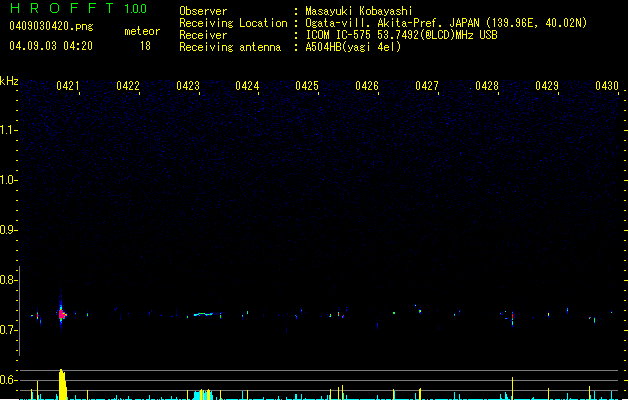The height and width of the screenshot is (400, 629).
Task: Click the meteor count value 18
Action: (145, 46)
